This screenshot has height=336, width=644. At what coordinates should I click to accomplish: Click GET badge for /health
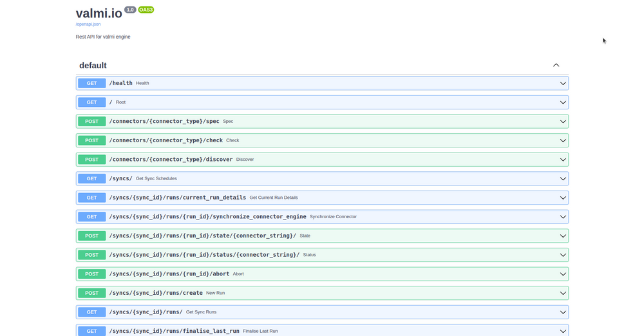[91, 84]
